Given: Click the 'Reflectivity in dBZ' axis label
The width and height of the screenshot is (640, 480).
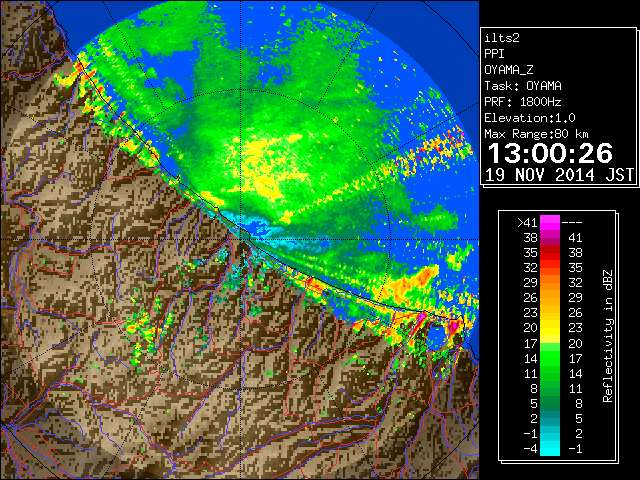Looking at the screenshot, I should (x=608, y=336).
